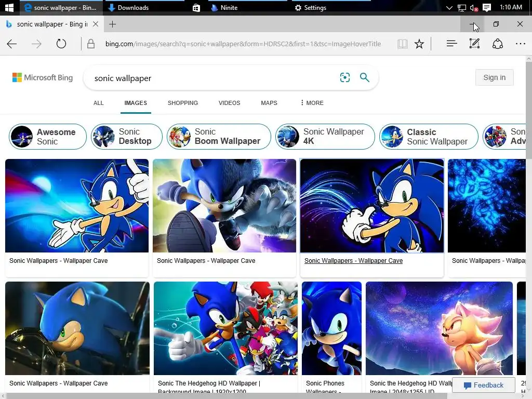Viewport: 532px width, 399px height.
Task: Open the Sonic werehog wallpaper thumbnail
Action: click(224, 206)
